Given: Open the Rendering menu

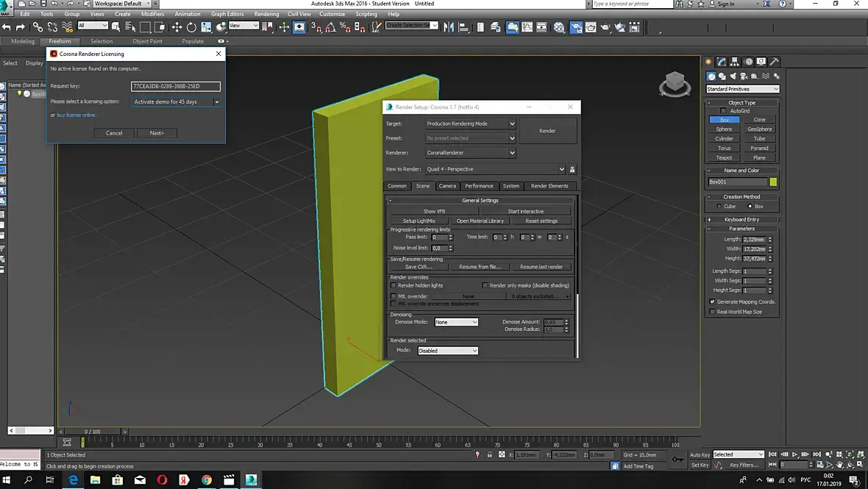Looking at the screenshot, I should tap(266, 14).
